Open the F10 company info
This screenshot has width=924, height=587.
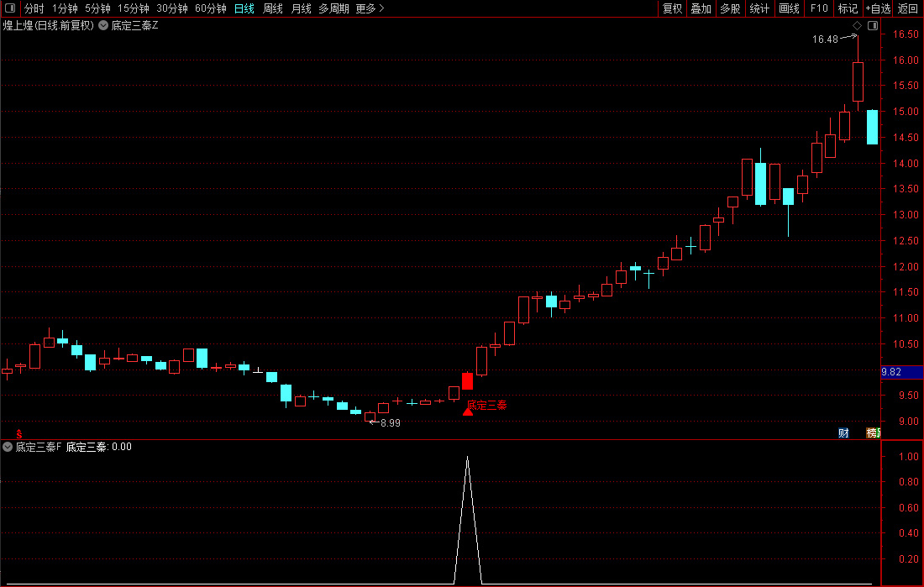(x=819, y=8)
